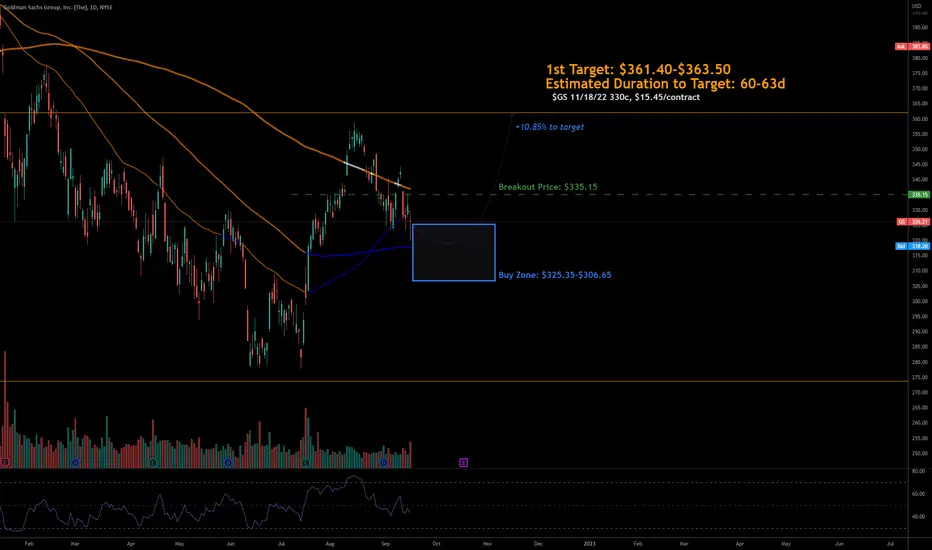Open the green earnings marker in April
932x550 pixels.
coord(153,463)
